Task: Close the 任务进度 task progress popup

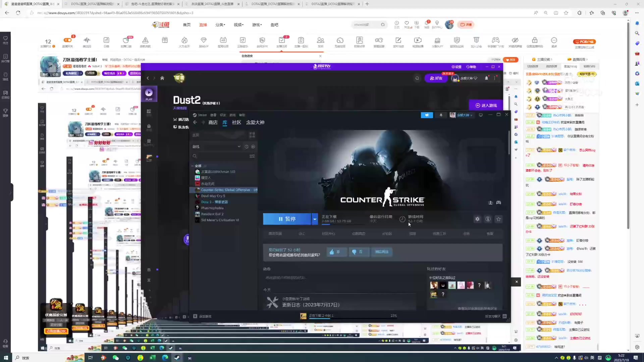Action: [x=320, y=56]
